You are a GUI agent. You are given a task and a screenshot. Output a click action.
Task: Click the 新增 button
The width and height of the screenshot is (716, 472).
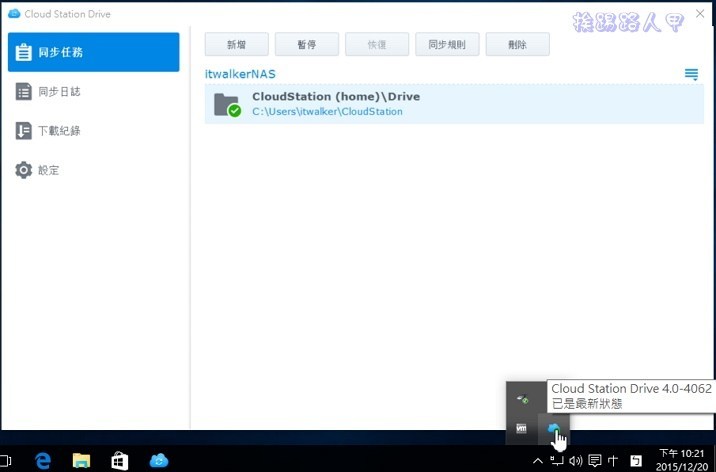tap(236, 44)
